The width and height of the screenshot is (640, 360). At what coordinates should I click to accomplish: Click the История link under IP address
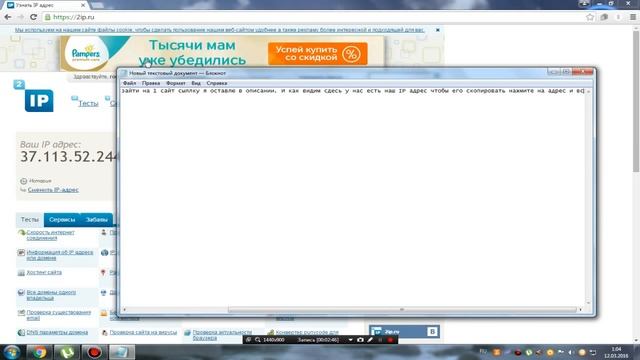40,181
